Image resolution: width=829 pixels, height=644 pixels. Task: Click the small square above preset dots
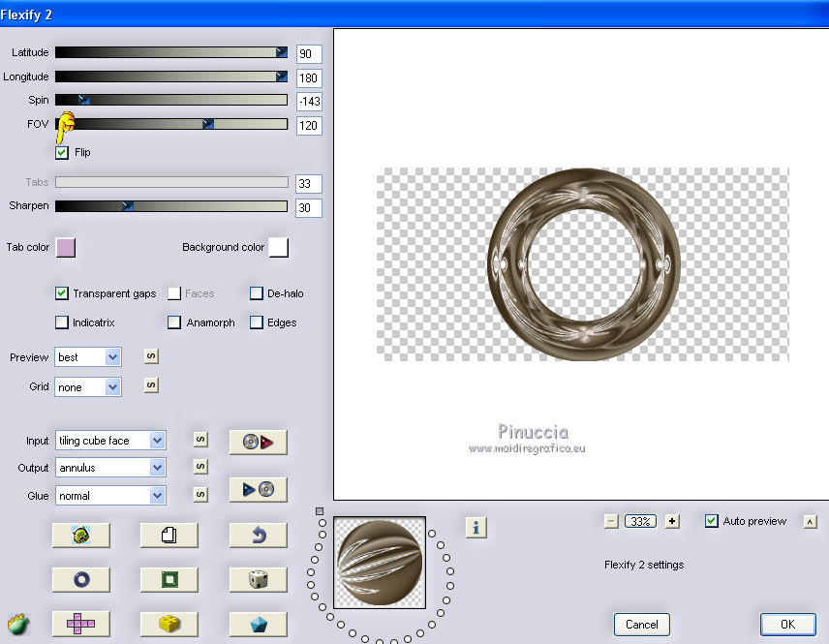pos(320,511)
